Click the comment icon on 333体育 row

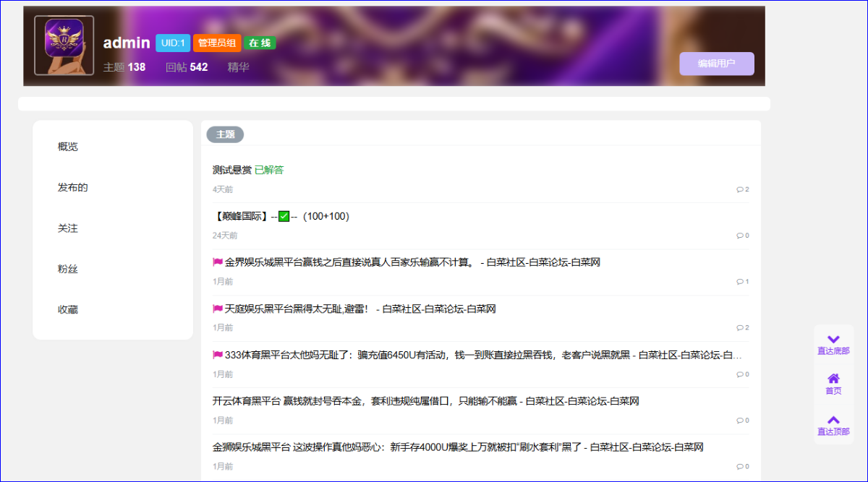coord(740,374)
